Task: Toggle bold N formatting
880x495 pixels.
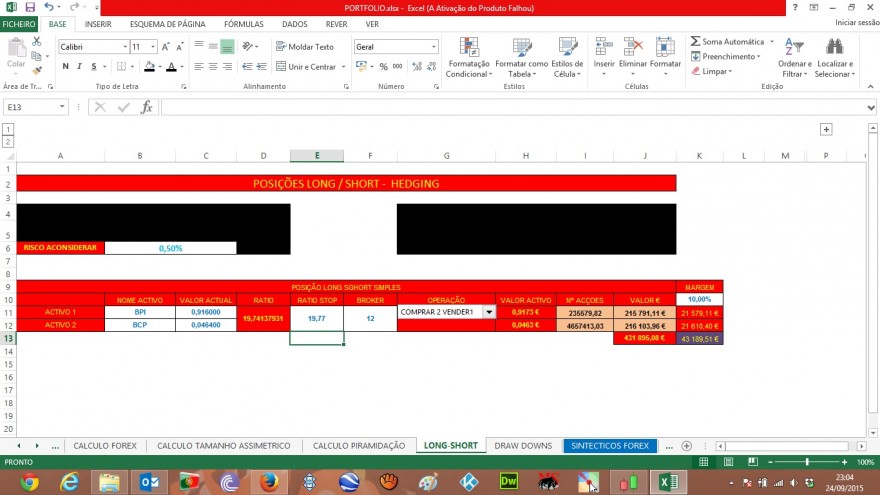Action: 66,67
